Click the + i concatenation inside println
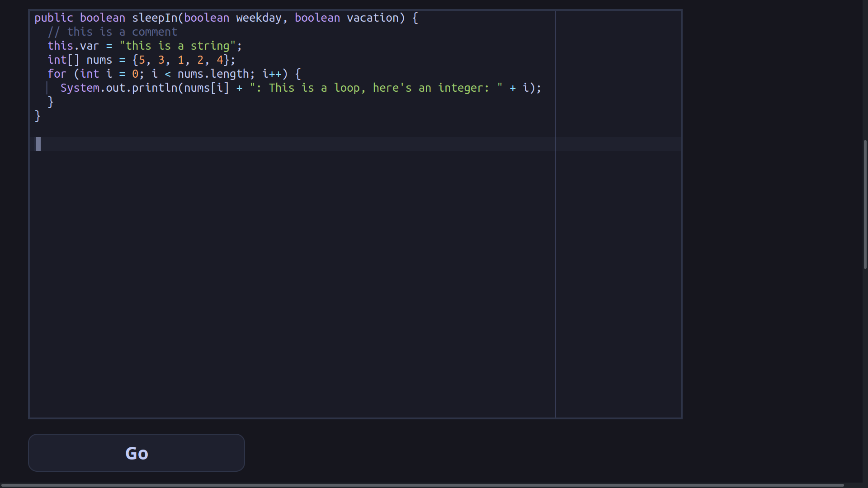The width and height of the screenshot is (868, 488). pos(520,88)
